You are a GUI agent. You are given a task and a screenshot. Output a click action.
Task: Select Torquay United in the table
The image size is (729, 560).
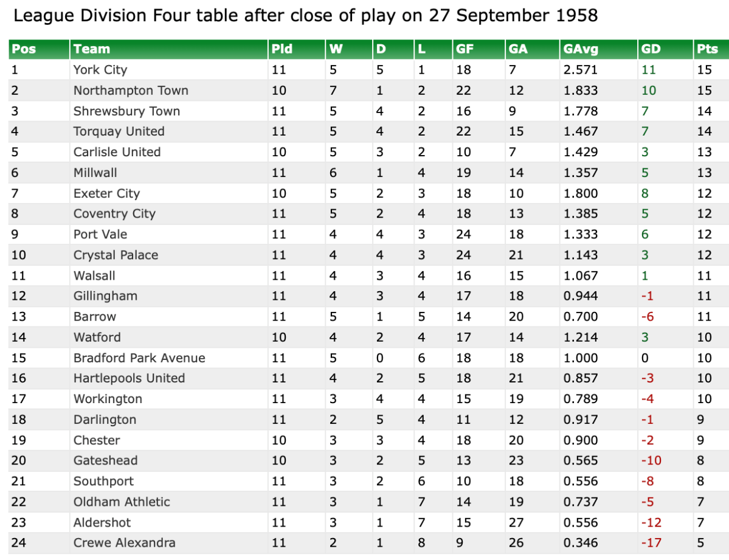(119, 131)
